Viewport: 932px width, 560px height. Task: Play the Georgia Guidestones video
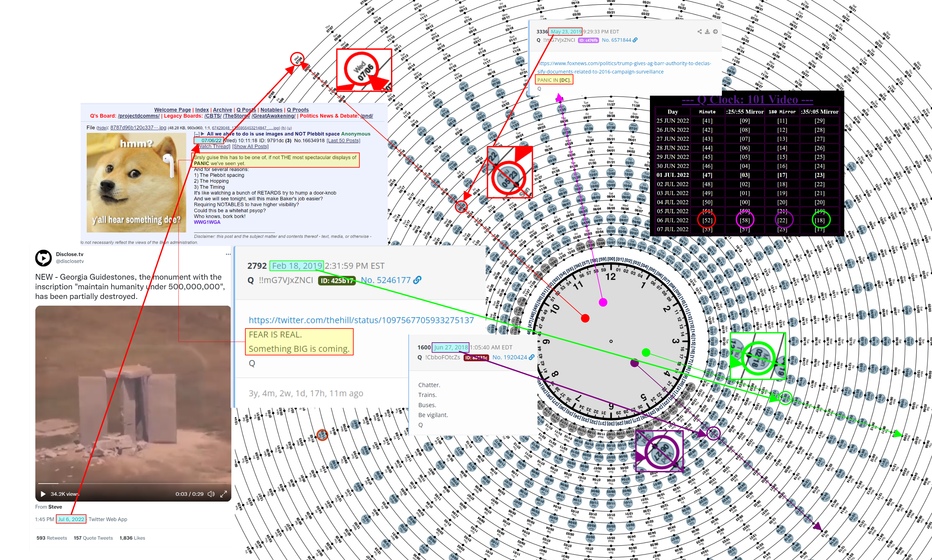coord(43,494)
